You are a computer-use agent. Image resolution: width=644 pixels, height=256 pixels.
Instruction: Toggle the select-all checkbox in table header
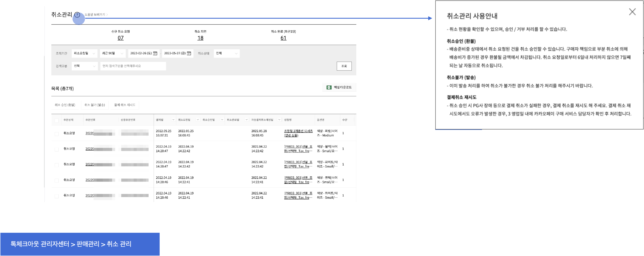(57, 121)
